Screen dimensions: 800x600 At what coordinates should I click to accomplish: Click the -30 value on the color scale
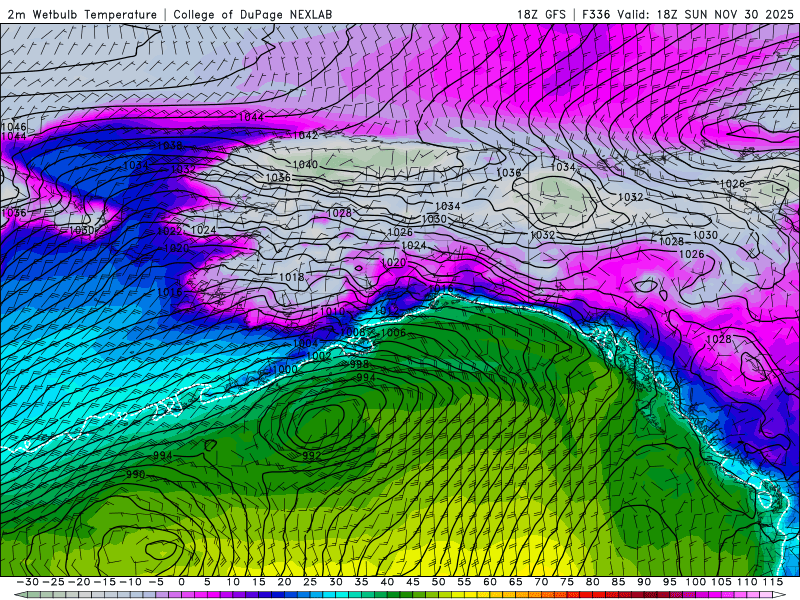point(28,582)
